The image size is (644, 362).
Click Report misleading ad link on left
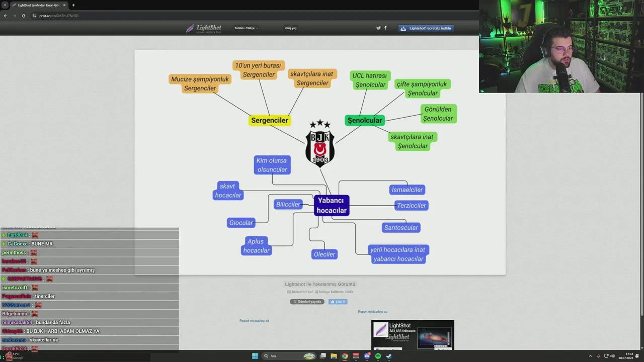tap(254, 321)
